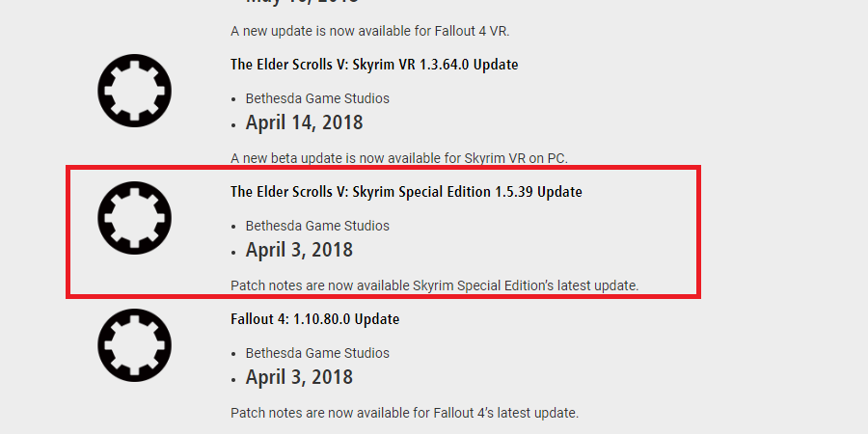Select April 3, 2018 date under Skyrim Special Edition
This screenshot has width=868, height=434.
tap(299, 250)
